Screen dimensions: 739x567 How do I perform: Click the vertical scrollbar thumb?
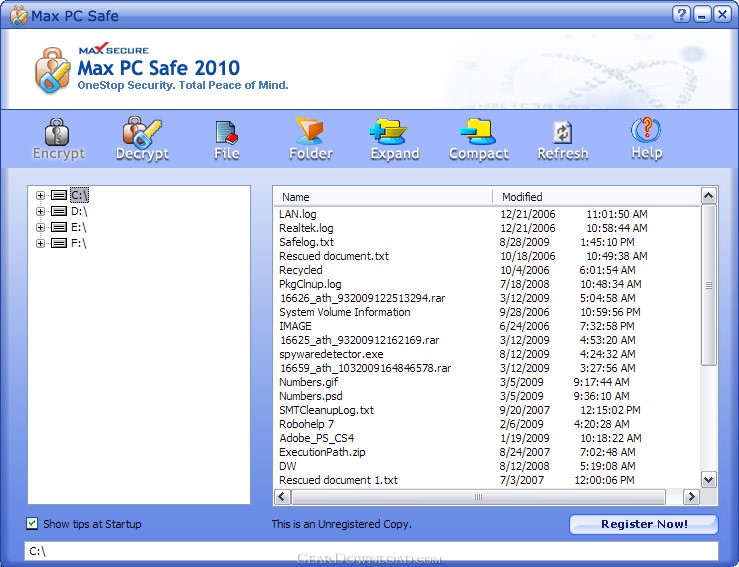708,285
